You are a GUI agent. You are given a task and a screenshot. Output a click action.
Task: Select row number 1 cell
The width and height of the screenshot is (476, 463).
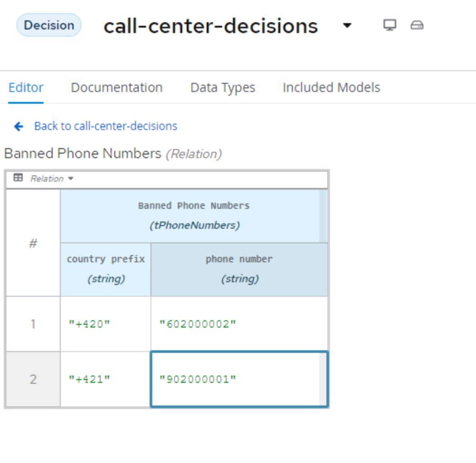tap(33, 324)
